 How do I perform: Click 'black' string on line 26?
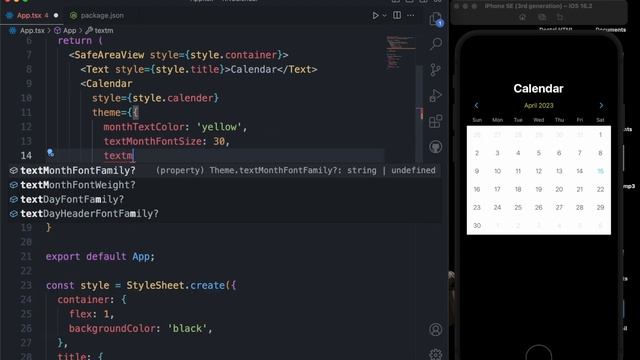pos(187,329)
